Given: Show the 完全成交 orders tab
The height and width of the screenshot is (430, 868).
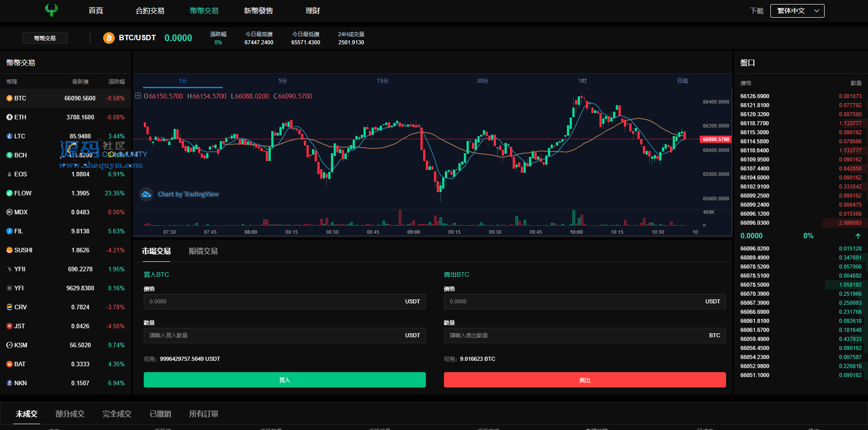Looking at the screenshot, I should [117, 414].
